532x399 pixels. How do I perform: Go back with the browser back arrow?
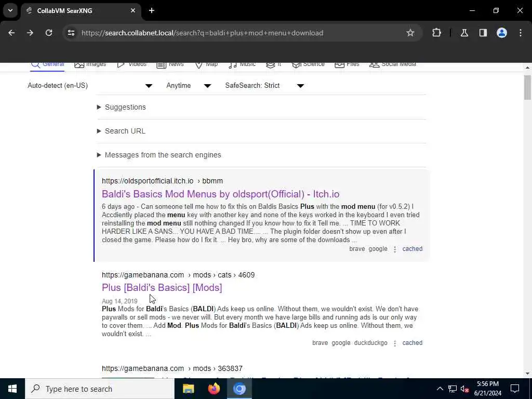(x=11, y=33)
